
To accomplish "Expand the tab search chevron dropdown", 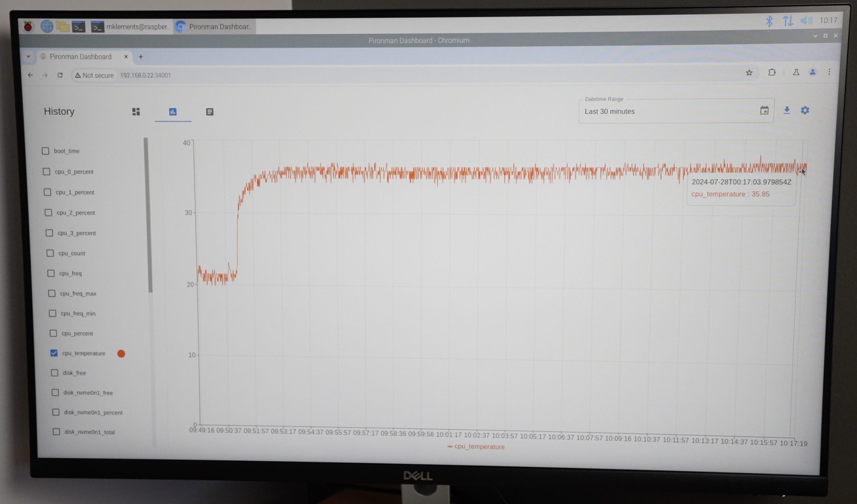I will [28, 57].
